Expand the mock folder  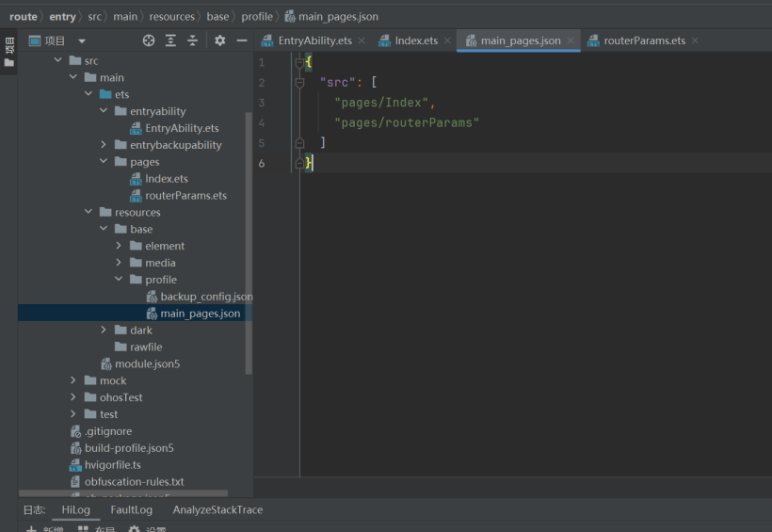point(73,379)
